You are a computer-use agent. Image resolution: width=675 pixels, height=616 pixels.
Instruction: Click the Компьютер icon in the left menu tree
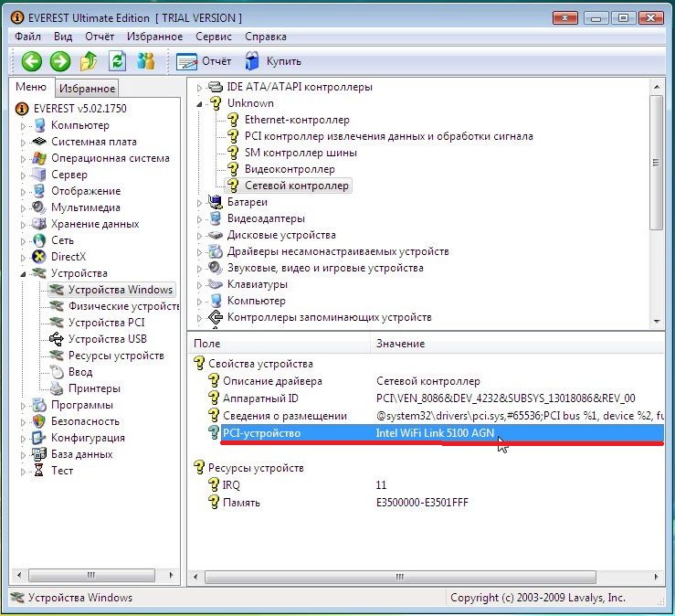tap(39, 125)
